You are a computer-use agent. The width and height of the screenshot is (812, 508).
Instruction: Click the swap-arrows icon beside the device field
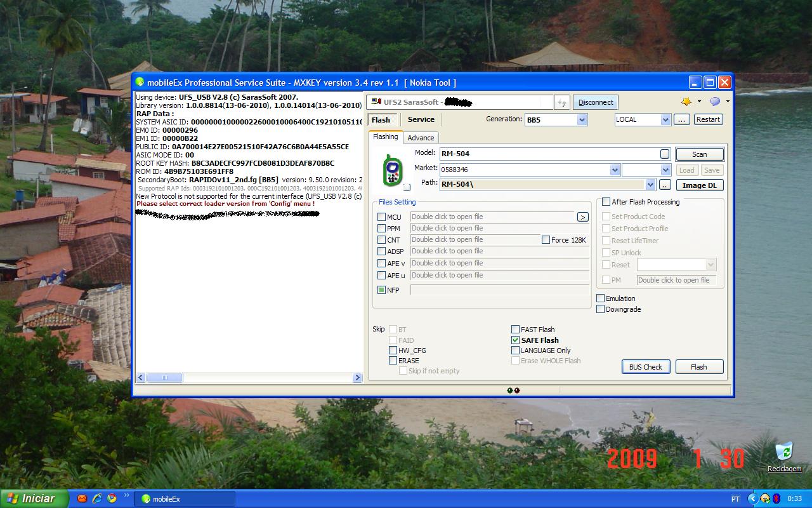[x=561, y=102]
